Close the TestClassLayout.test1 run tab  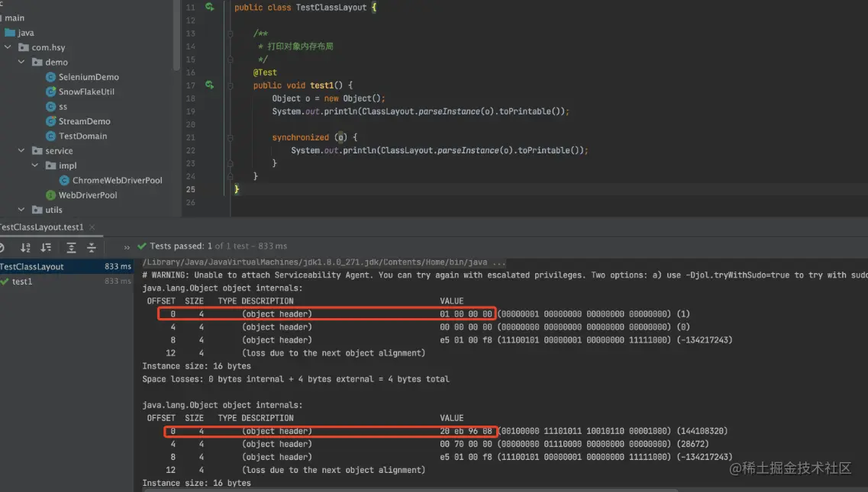pos(92,227)
